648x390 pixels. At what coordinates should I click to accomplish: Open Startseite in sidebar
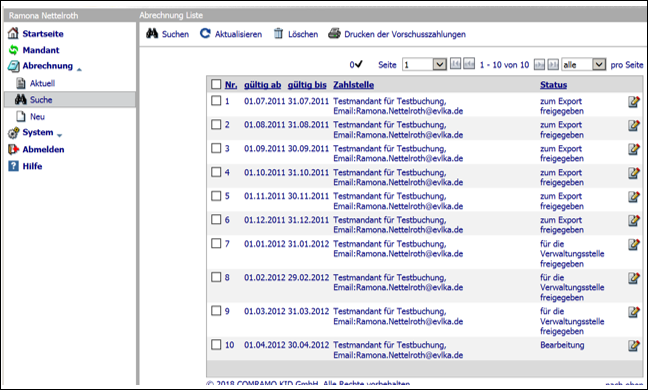[43, 33]
